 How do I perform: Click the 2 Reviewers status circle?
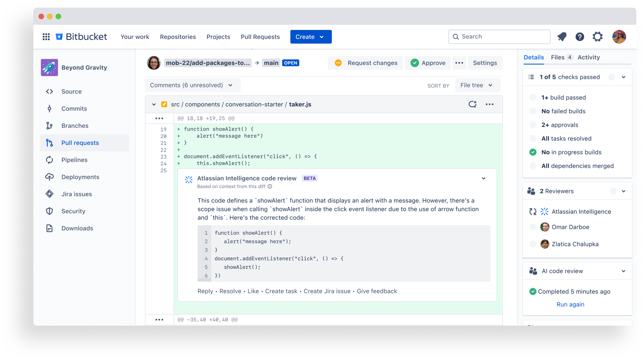point(613,191)
